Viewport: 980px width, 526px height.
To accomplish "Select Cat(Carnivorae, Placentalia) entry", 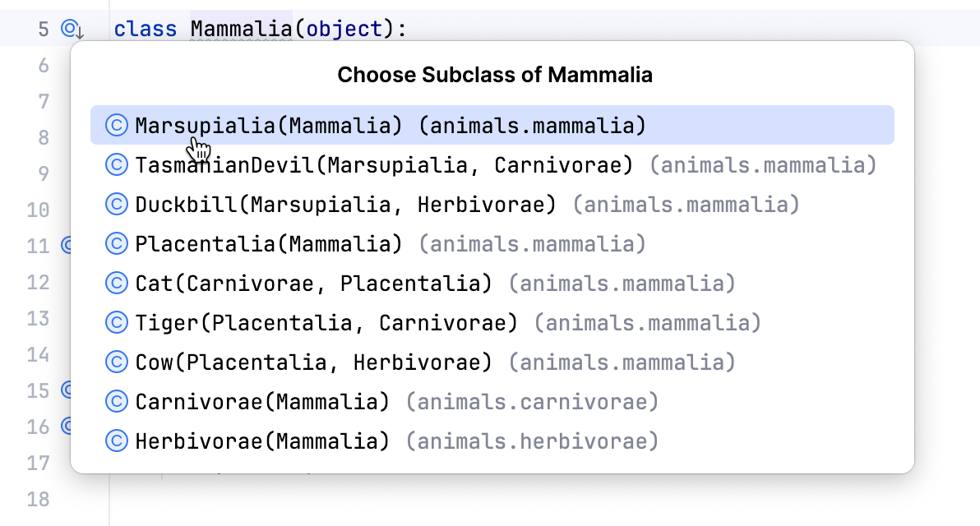I will pos(313,284).
